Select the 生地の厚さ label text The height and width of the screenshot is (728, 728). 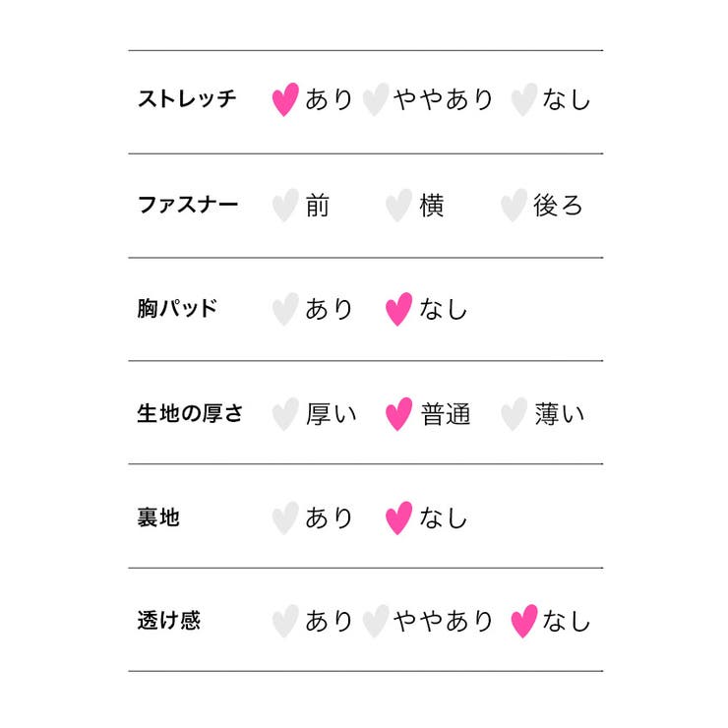pyautogui.click(x=189, y=413)
